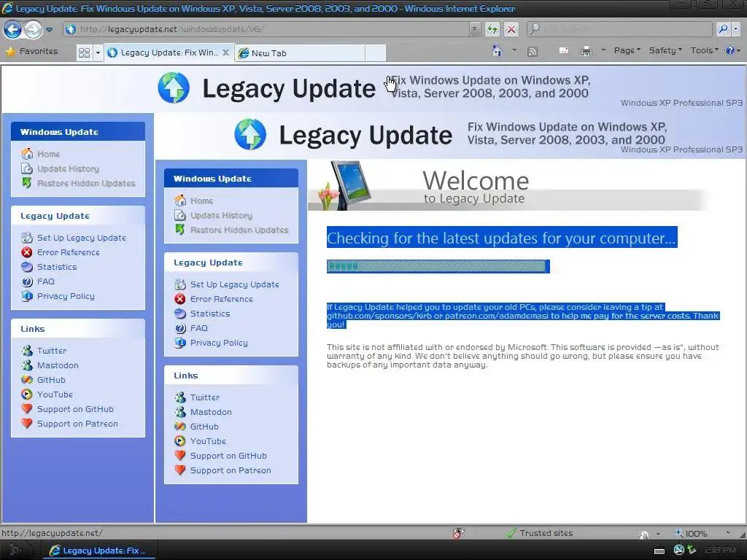The width and height of the screenshot is (747, 560).
Task: Show the Quick Tabs thumbnail view
Action: (x=84, y=52)
